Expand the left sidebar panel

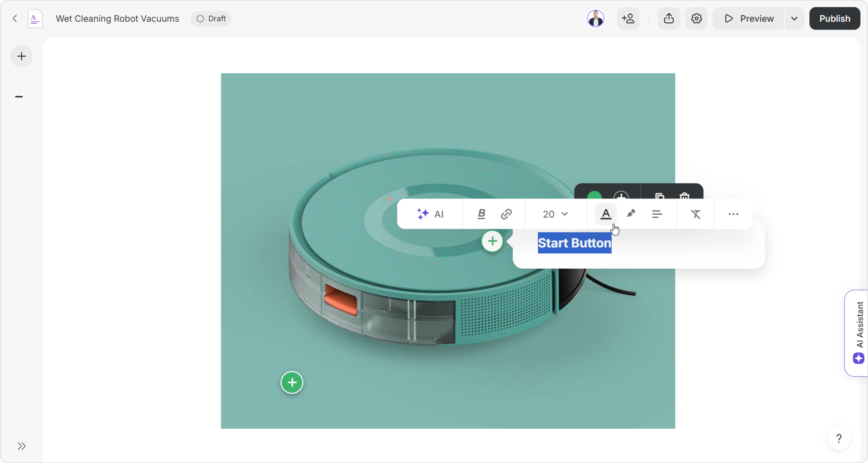[21, 446]
